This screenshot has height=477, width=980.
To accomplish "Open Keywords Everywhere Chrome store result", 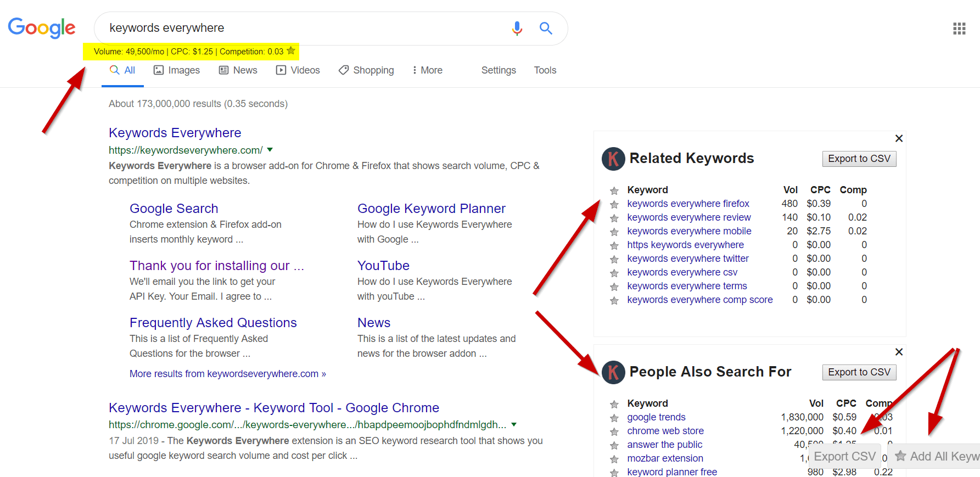I will click(274, 408).
